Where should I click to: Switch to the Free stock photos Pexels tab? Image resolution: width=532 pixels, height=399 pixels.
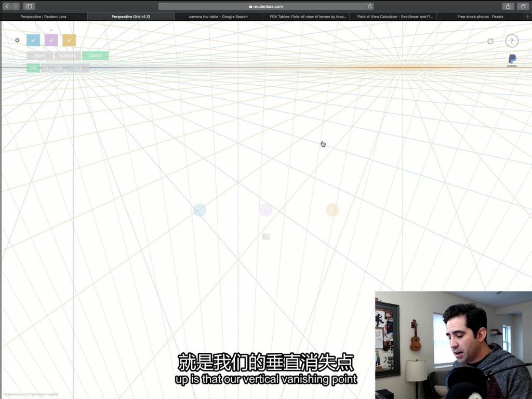click(481, 16)
